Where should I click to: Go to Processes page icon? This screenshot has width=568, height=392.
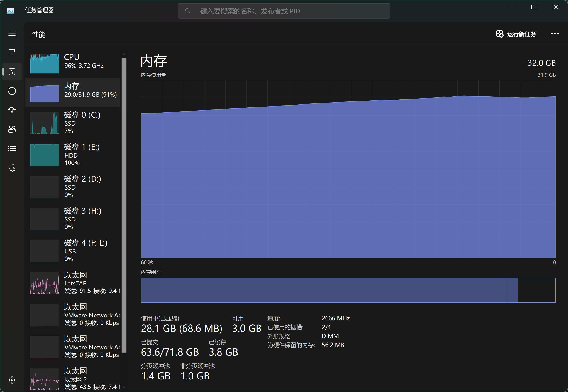[12, 52]
